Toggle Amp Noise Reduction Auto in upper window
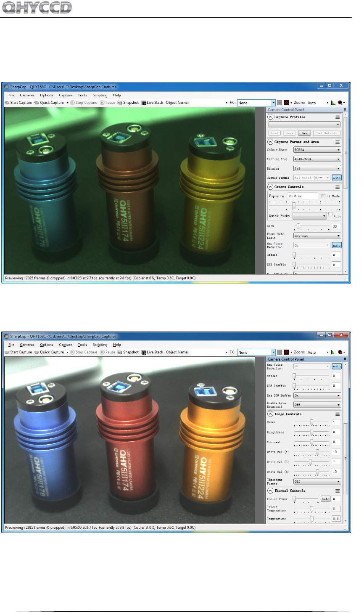This screenshot has width=364, height=613. point(337,245)
